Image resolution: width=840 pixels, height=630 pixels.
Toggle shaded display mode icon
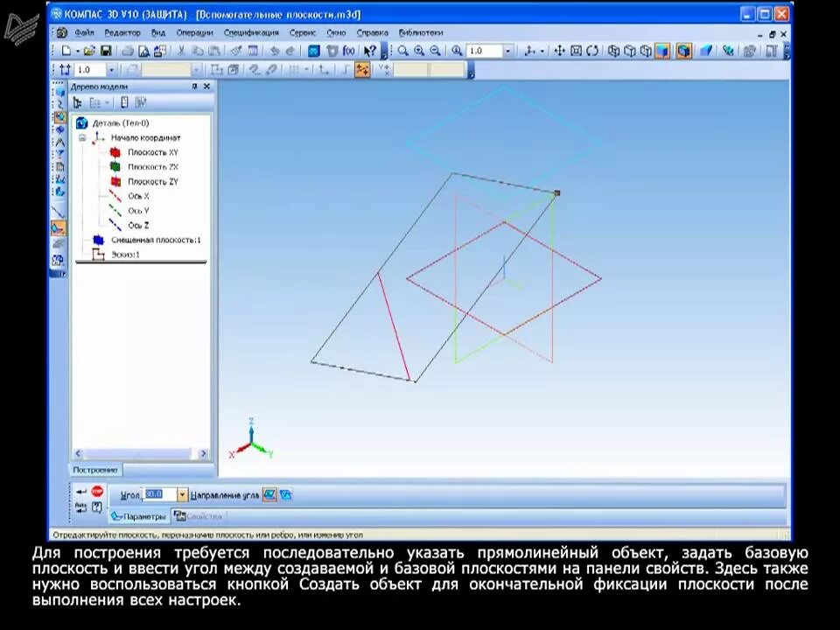click(663, 51)
